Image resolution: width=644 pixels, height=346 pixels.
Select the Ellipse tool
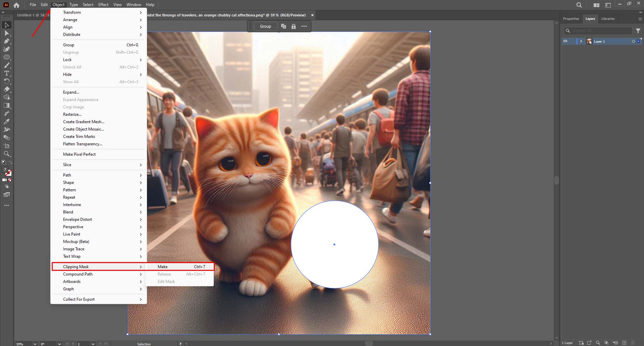pyautogui.click(x=7, y=57)
